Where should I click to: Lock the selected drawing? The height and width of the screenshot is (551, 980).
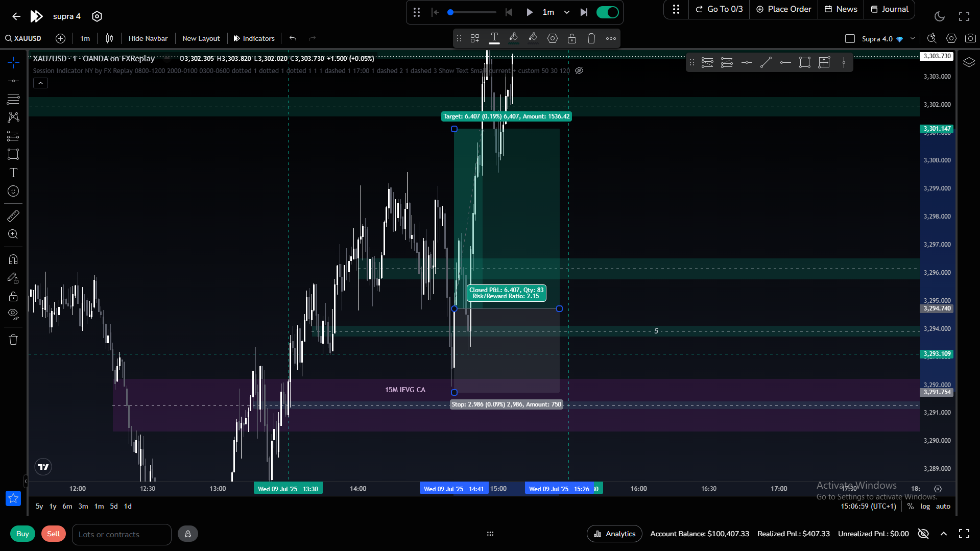click(572, 38)
